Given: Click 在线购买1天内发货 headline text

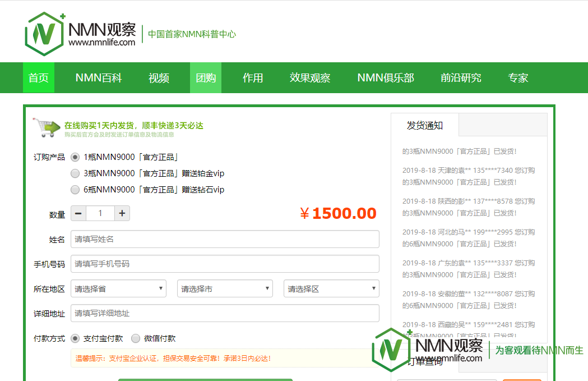Looking at the screenshot, I should point(134,125).
